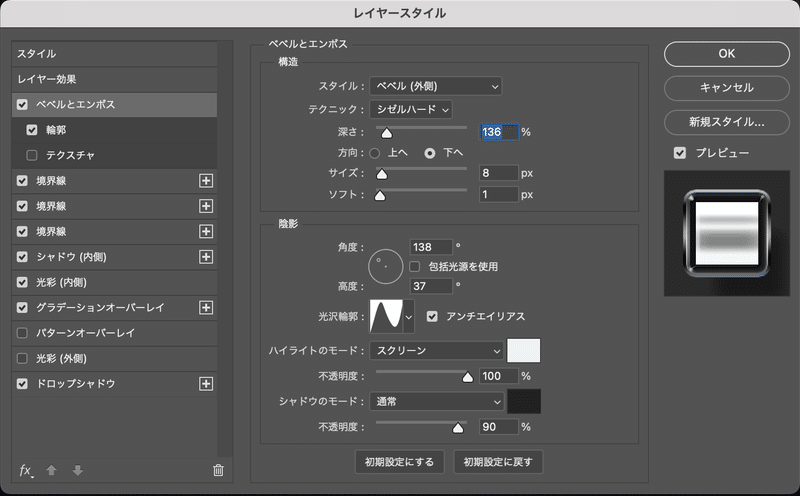
Task: Click the サイズ slider handle
Action: pos(382,175)
